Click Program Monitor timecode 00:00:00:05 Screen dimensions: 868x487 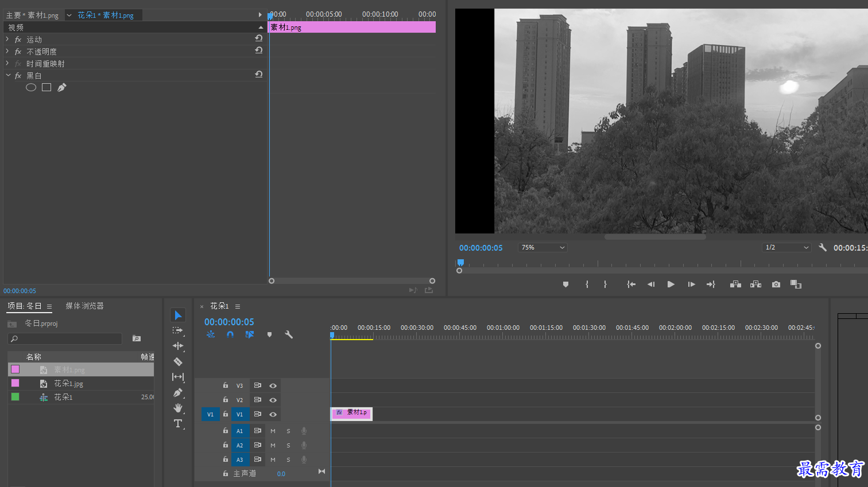pyautogui.click(x=481, y=248)
